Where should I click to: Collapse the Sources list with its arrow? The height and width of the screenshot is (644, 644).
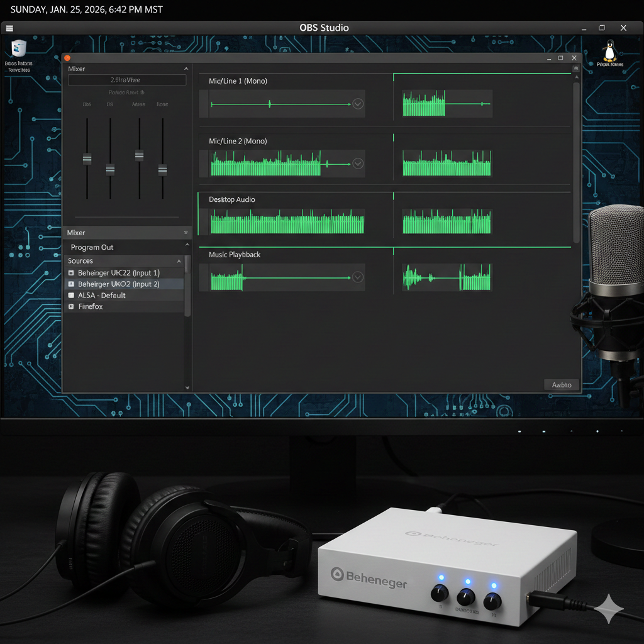point(179,261)
